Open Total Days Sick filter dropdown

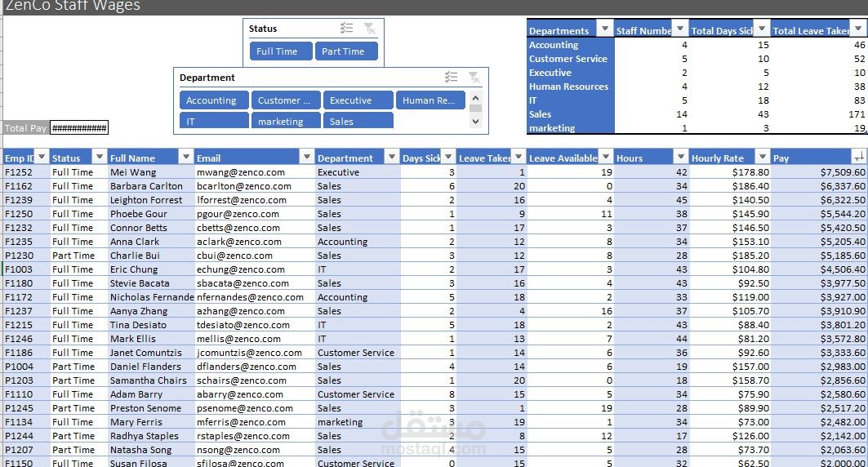[x=763, y=29]
